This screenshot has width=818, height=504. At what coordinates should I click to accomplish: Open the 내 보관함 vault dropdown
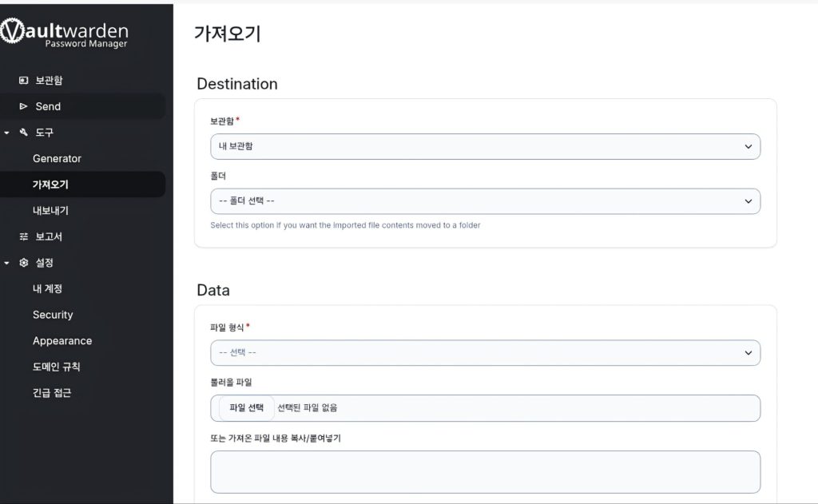coord(485,147)
